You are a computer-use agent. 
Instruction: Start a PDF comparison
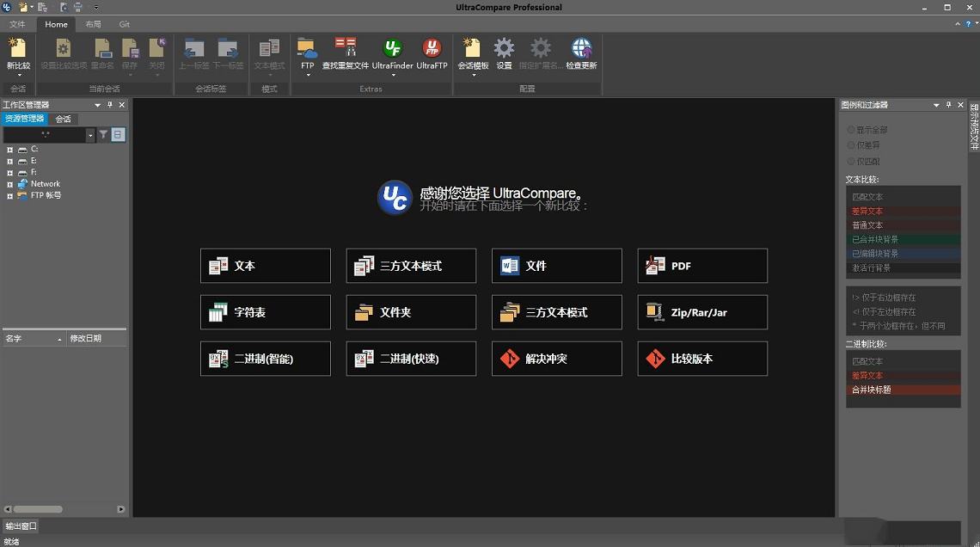701,266
